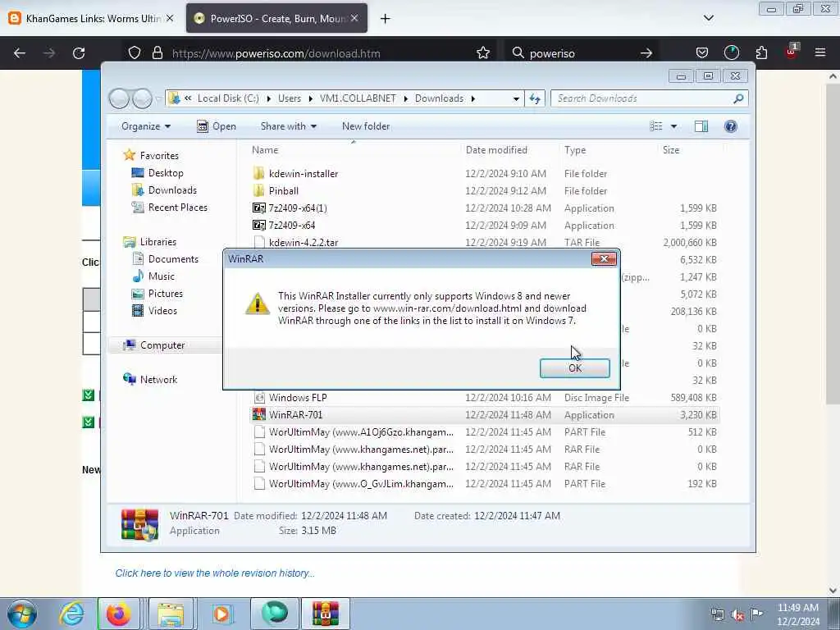
Task: Open the Firefox hamburger menu
Action: coord(819,52)
